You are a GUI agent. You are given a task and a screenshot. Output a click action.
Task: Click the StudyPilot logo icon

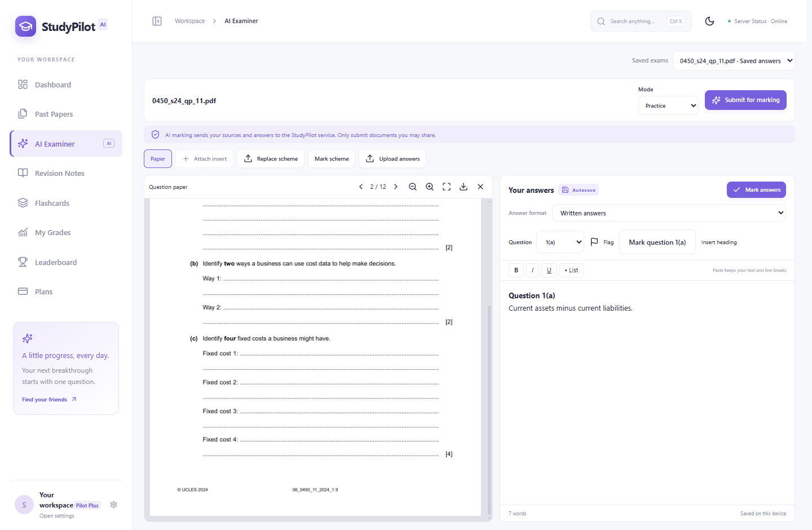pos(26,26)
